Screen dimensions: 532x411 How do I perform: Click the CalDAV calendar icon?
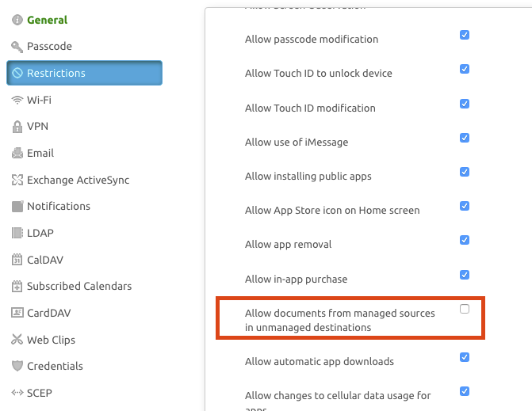17,260
